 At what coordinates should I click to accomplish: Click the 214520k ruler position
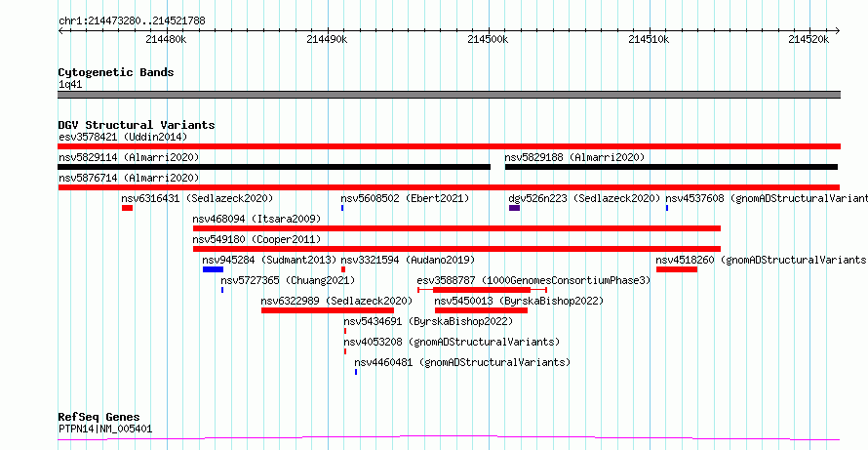pyautogui.click(x=809, y=39)
